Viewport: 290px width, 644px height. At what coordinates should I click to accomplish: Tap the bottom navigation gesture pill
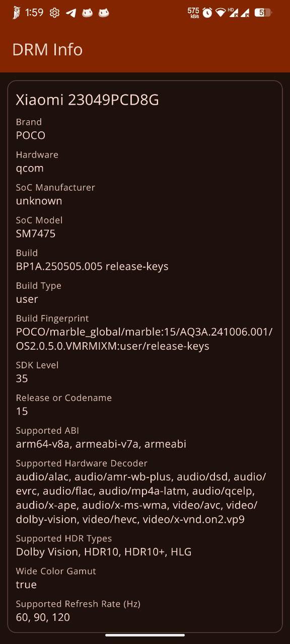(145, 635)
